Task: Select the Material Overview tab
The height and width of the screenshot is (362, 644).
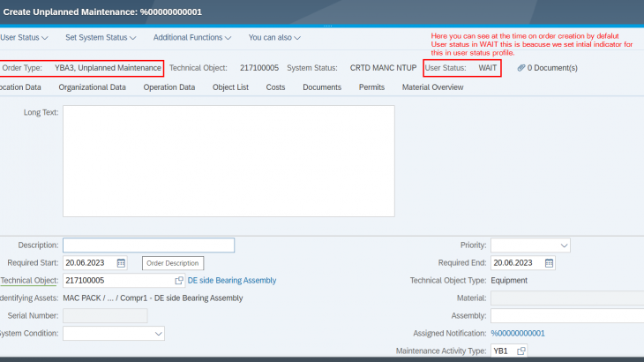Action: [x=432, y=87]
